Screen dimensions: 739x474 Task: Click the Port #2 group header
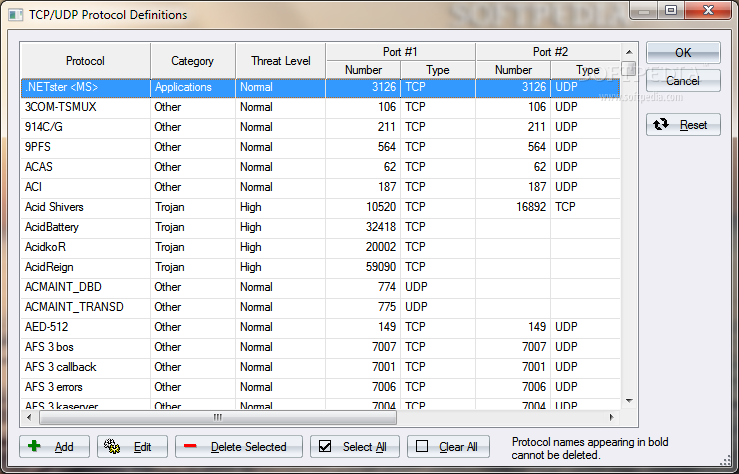pos(549,52)
